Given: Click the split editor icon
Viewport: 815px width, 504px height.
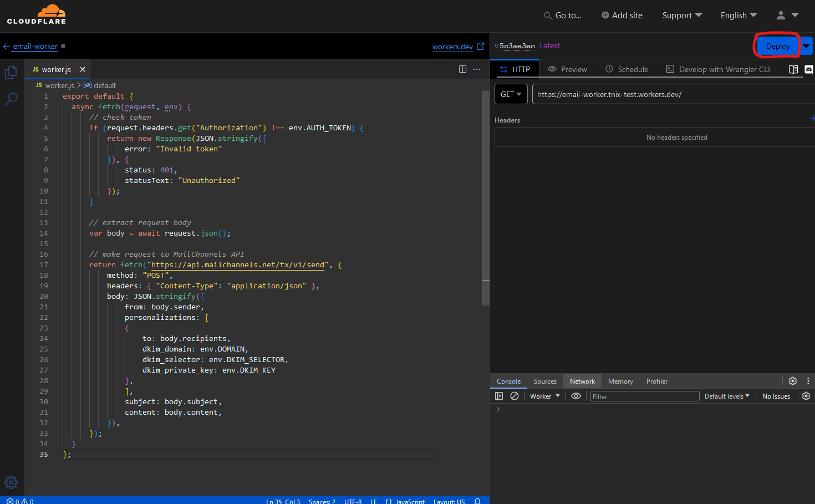Looking at the screenshot, I should pyautogui.click(x=462, y=69).
